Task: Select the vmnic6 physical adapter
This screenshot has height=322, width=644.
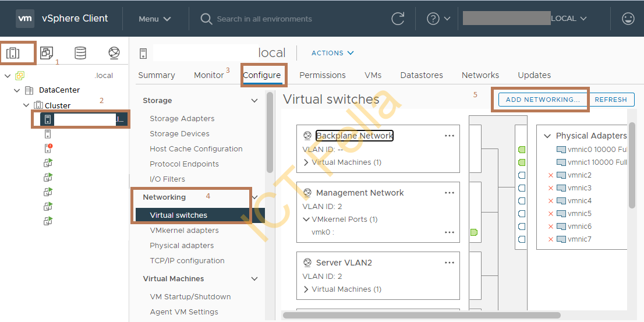Action: pos(574,226)
